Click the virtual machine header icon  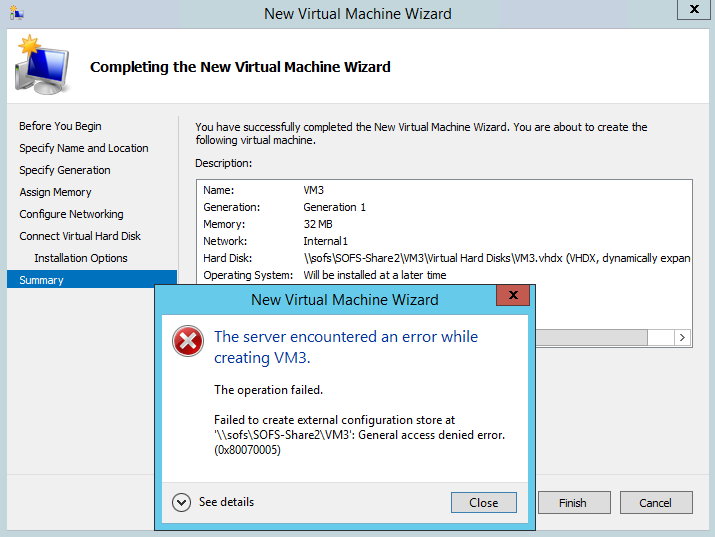tap(40, 65)
